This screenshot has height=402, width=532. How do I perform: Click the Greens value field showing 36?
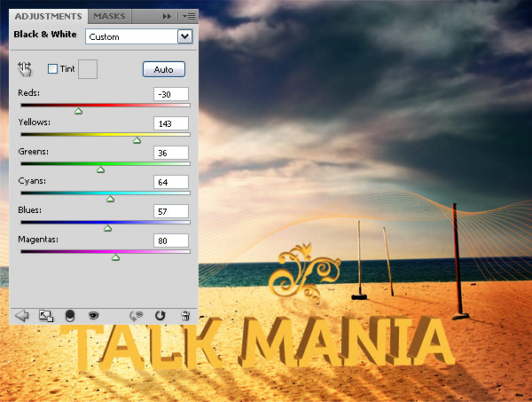click(171, 153)
